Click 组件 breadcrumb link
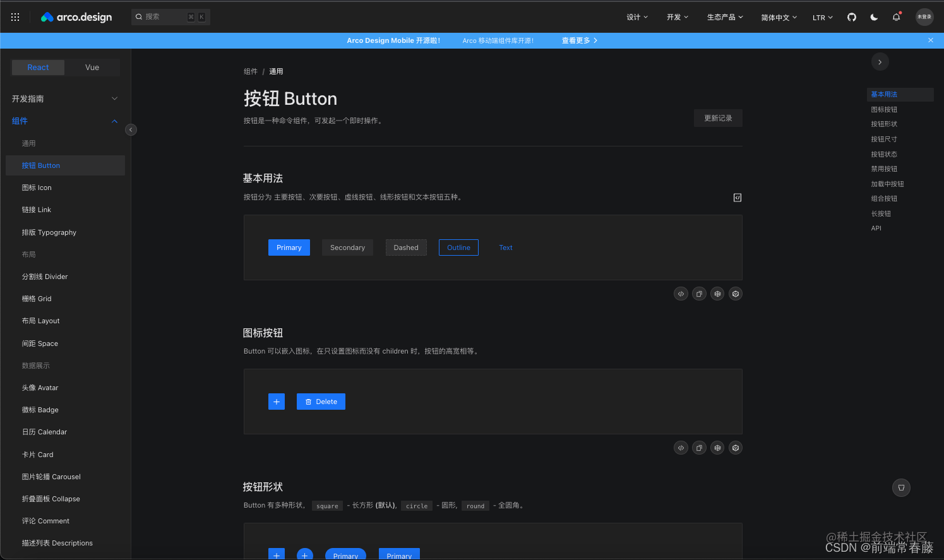The width and height of the screenshot is (944, 560). coord(251,71)
